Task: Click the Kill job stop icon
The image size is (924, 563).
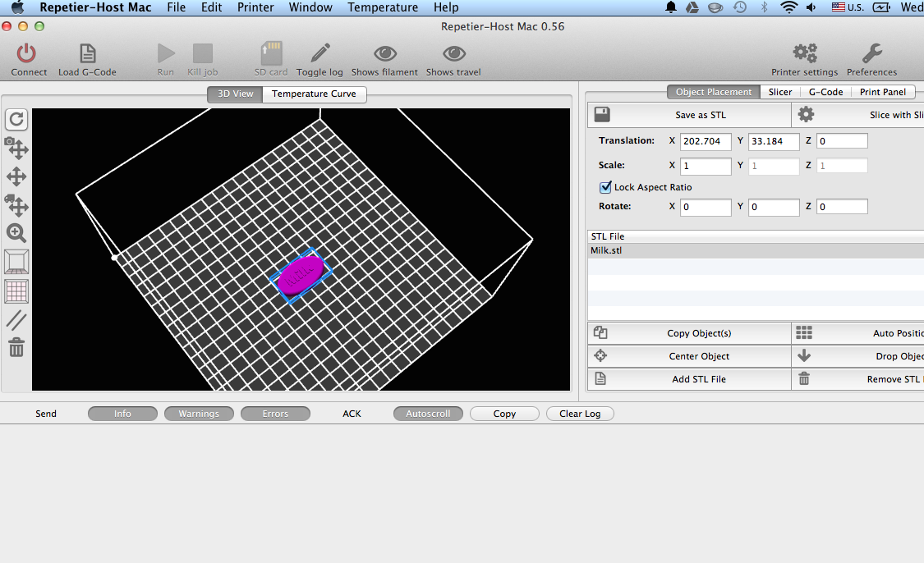Action: tap(203, 53)
